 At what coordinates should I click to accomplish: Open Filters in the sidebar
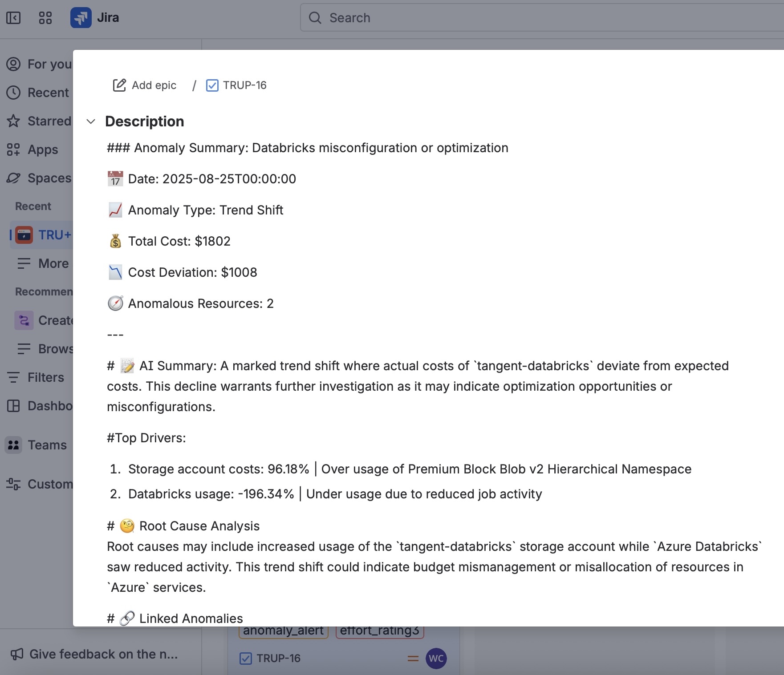tap(36, 377)
